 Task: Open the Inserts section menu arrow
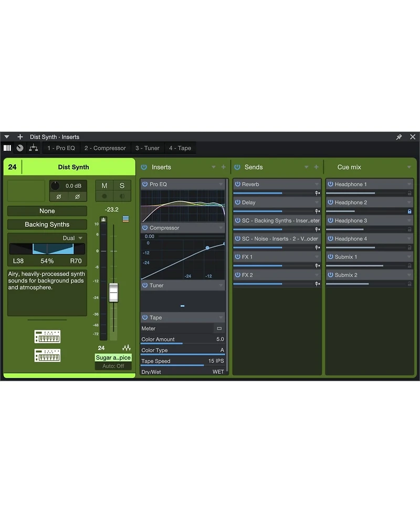tap(213, 167)
